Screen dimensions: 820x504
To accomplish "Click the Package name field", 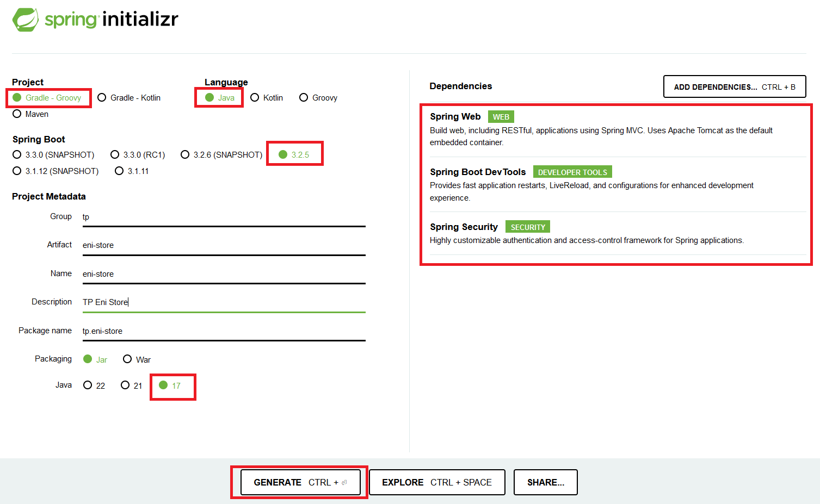I will [223, 331].
